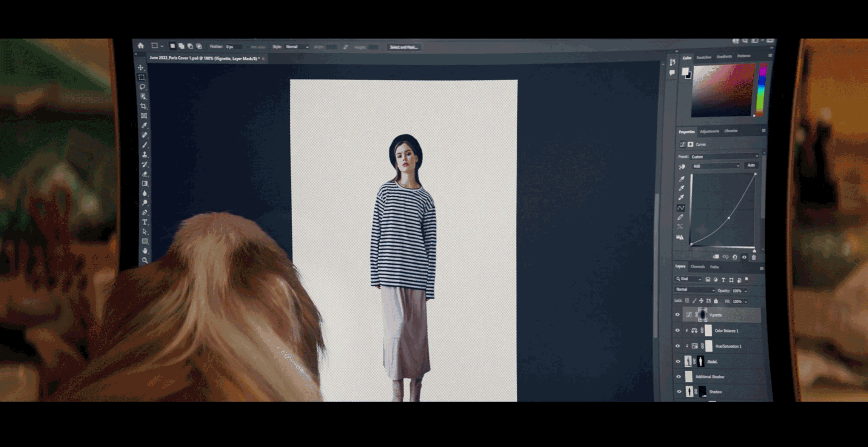
Task: Open the layer filter Kind dropdown
Action: point(688,279)
